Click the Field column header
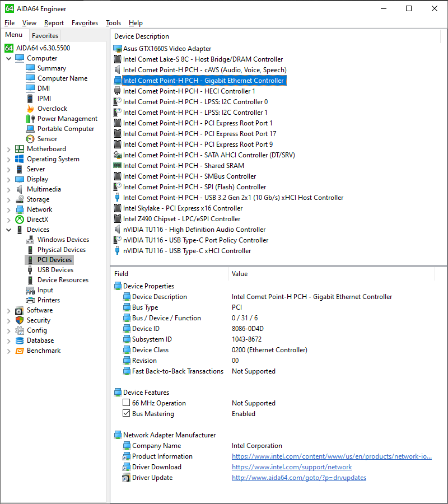Viewport: 448px width, 504px height. 169,274
